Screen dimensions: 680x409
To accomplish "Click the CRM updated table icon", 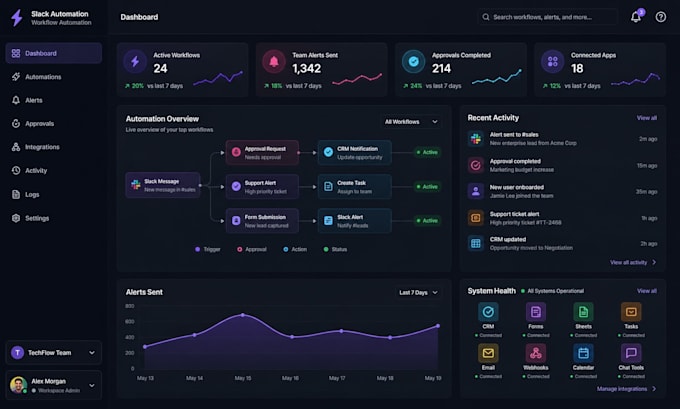I will pos(476,243).
